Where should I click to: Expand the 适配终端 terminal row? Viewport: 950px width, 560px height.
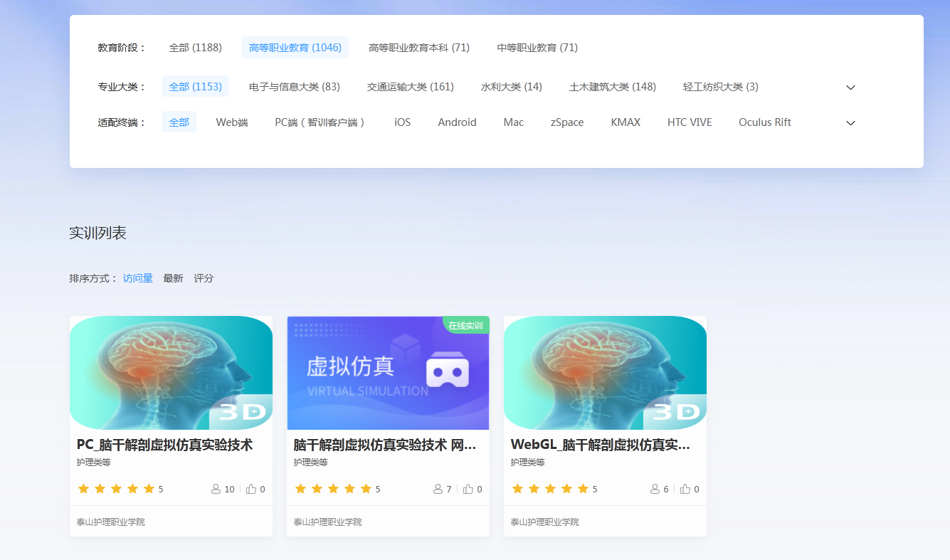click(x=850, y=123)
